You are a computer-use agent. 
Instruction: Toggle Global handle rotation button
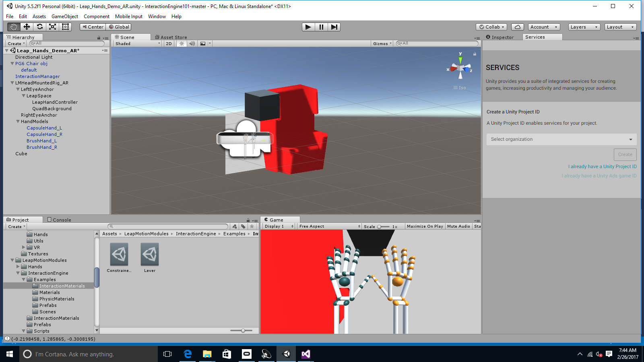[119, 27]
